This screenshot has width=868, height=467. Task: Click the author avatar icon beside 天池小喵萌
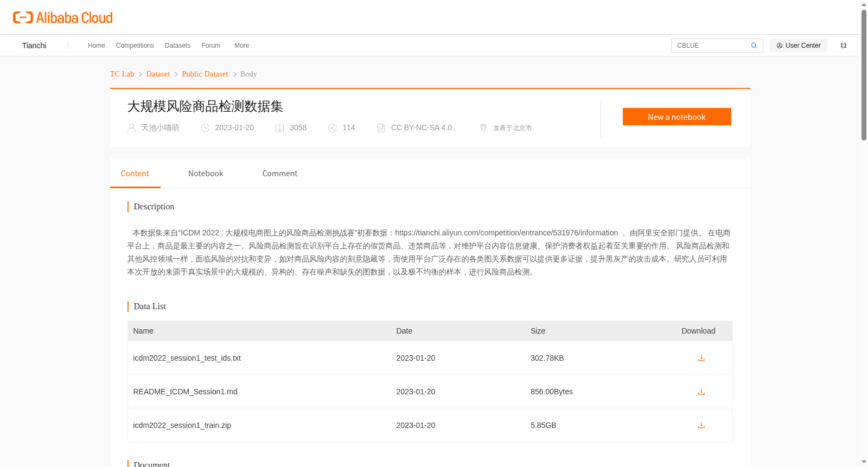pos(131,128)
